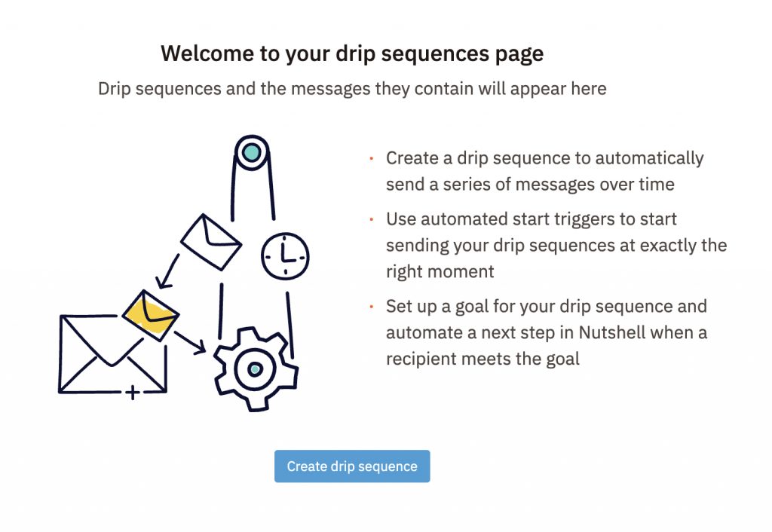Click the arrow pointing down to the yellow envelope
The width and height of the screenshot is (772, 532).
(x=167, y=272)
